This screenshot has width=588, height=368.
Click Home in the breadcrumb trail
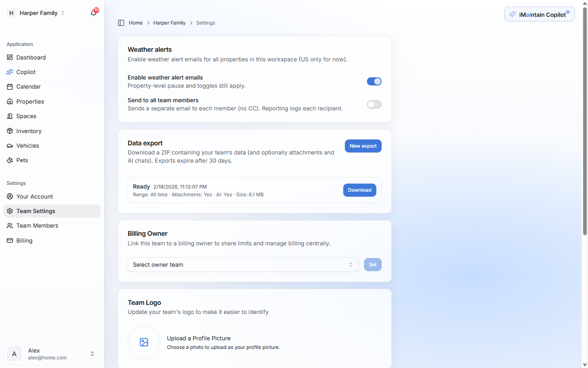coord(135,22)
